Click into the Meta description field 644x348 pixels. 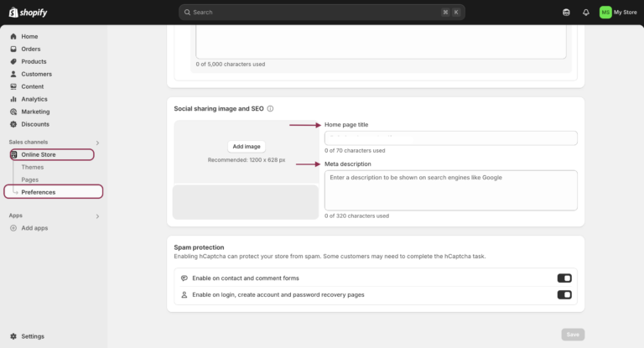pos(450,190)
